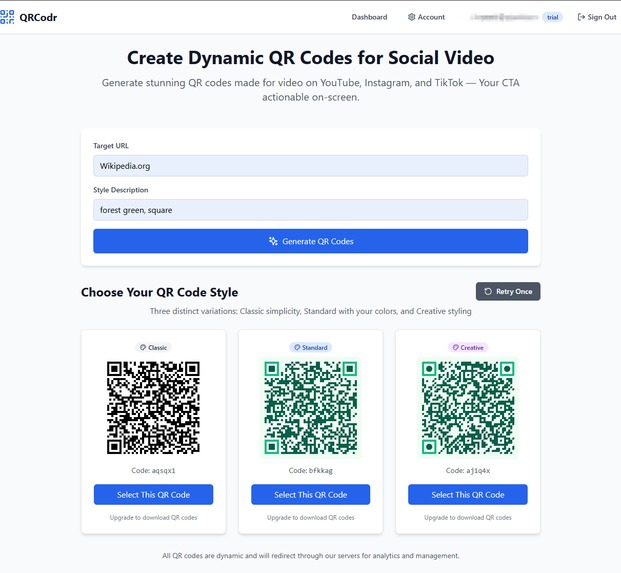The image size is (621, 573).
Task: Click the trial plan badge
Action: tap(552, 17)
